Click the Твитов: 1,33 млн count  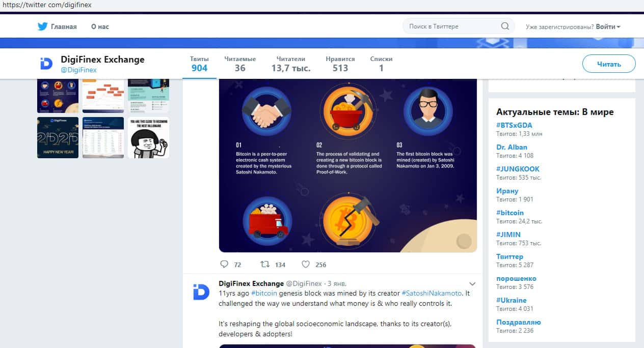(x=519, y=134)
